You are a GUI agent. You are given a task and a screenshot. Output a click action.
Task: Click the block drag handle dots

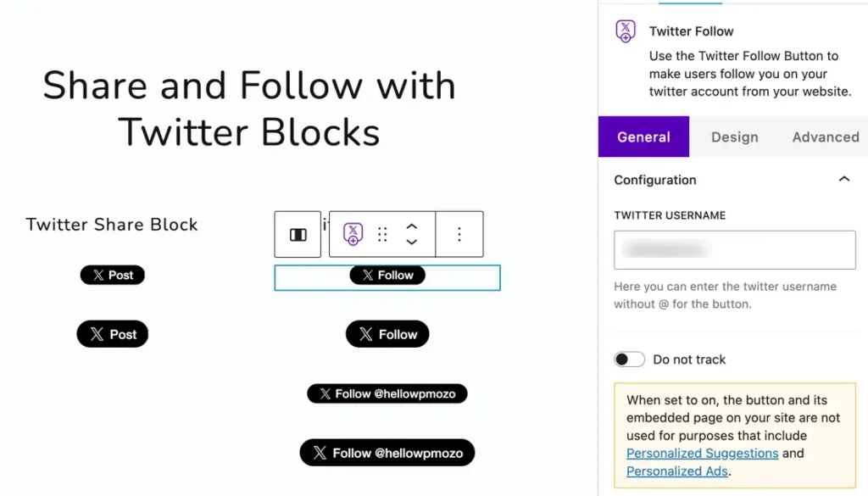(x=382, y=235)
